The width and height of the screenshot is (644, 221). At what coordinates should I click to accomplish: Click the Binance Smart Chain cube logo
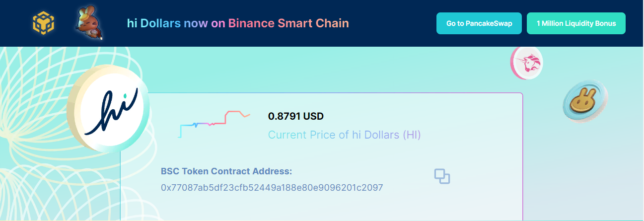pyautogui.click(x=43, y=23)
